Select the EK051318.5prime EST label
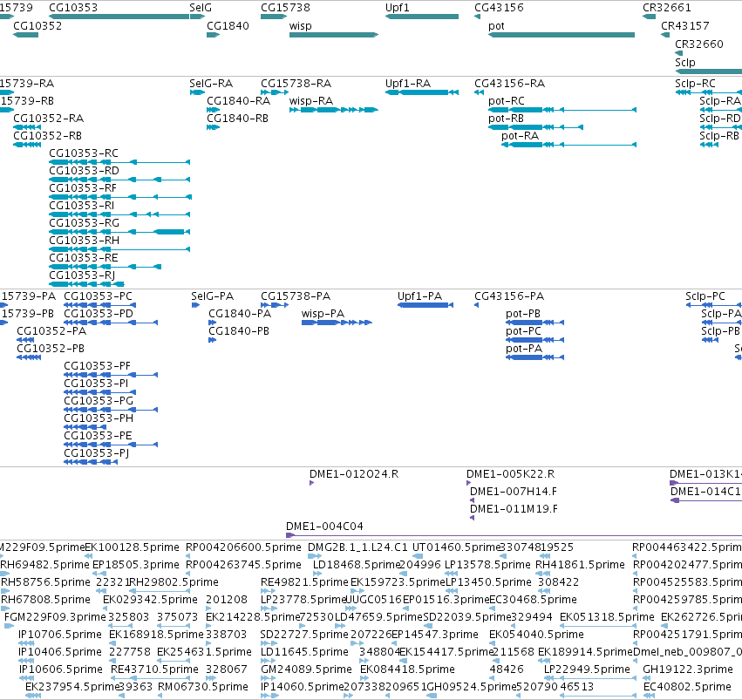 [x=607, y=617]
